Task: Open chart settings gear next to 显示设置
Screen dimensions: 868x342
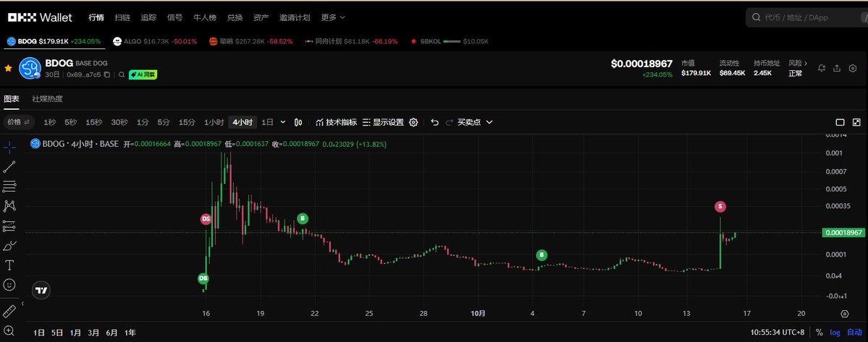Action: coord(413,122)
